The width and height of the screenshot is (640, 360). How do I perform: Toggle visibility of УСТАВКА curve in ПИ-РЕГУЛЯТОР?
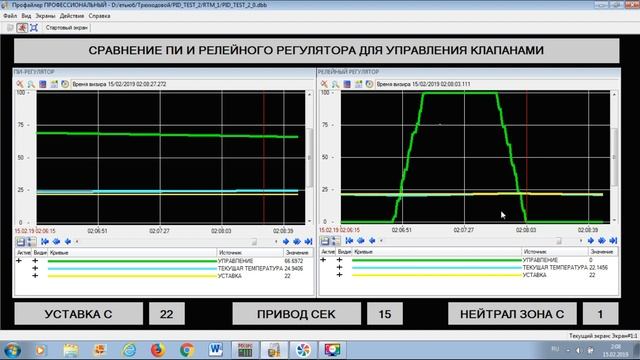click(x=35, y=276)
